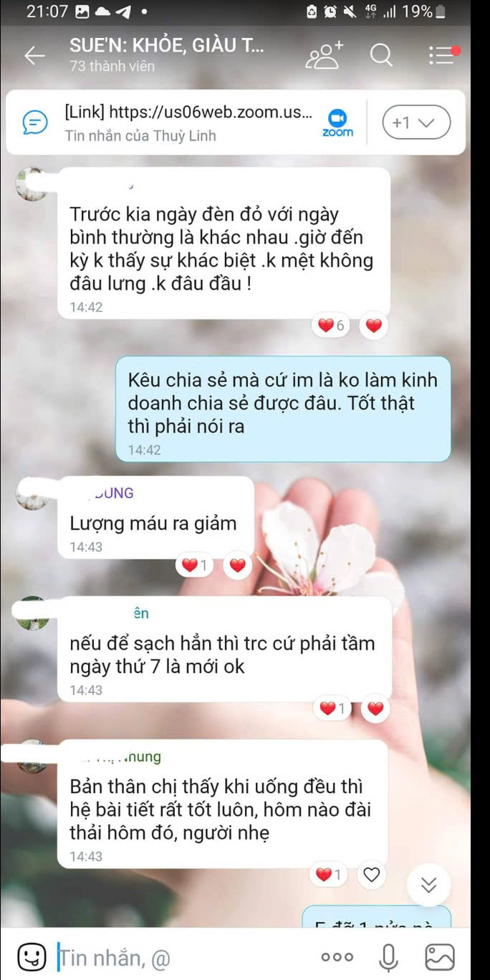The height and width of the screenshot is (980, 490).
Task: Open the group title SUE'N header
Action: click(167, 46)
